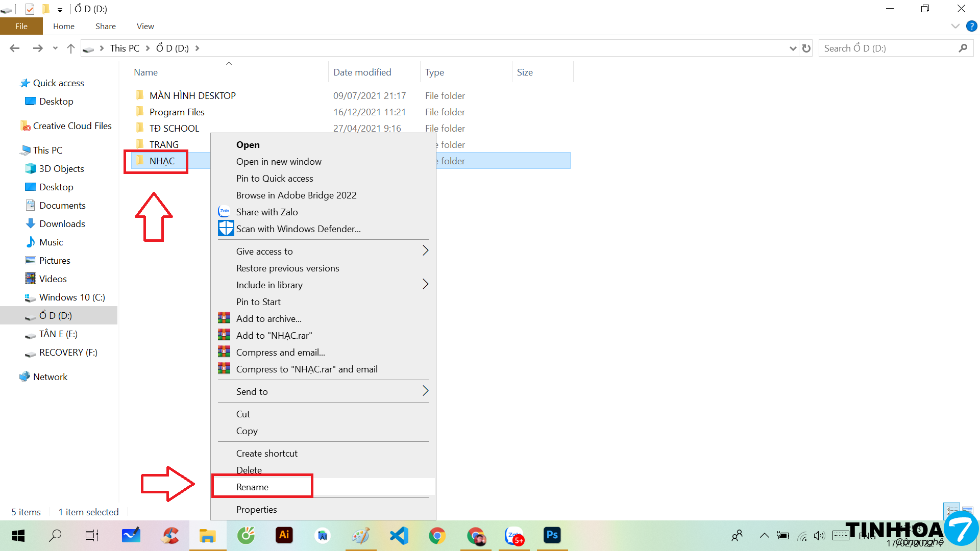The height and width of the screenshot is (551, 980).
Task: Click the Photoshop icon in taskbar
Action: (x=552, y=535)
